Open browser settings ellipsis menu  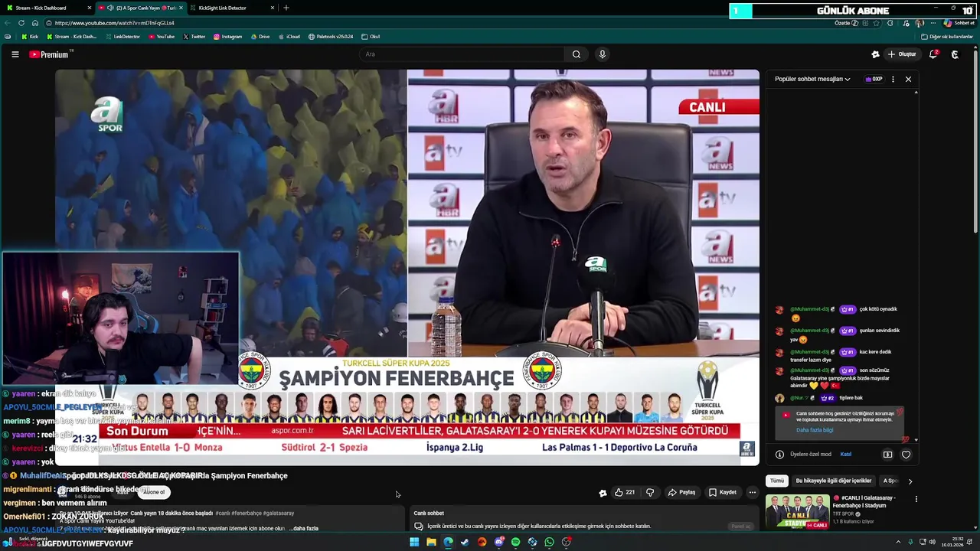click(933, 23)
